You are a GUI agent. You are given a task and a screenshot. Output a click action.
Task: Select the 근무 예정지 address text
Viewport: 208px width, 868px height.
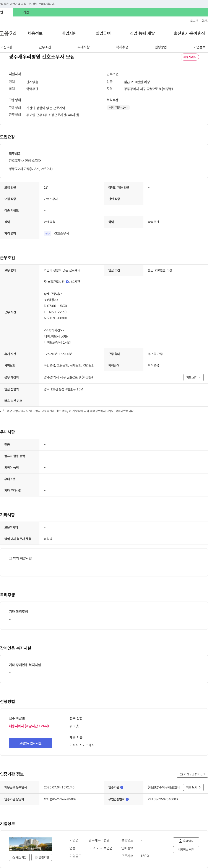(68, 377)
